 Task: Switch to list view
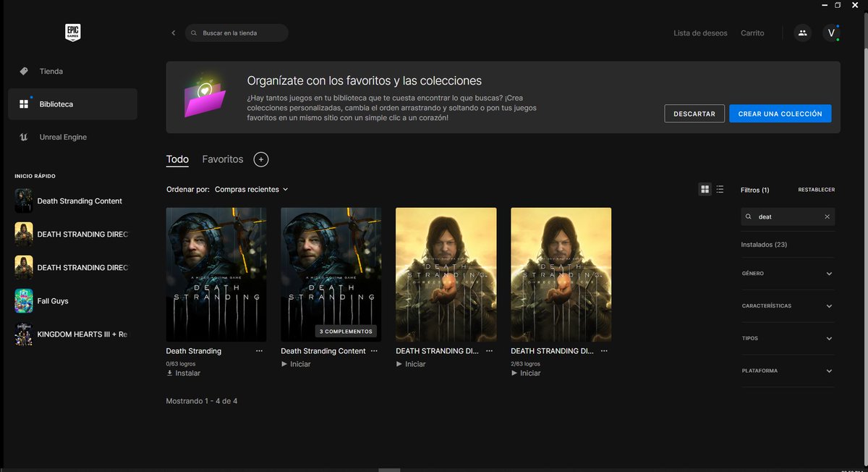click(720, 190)
